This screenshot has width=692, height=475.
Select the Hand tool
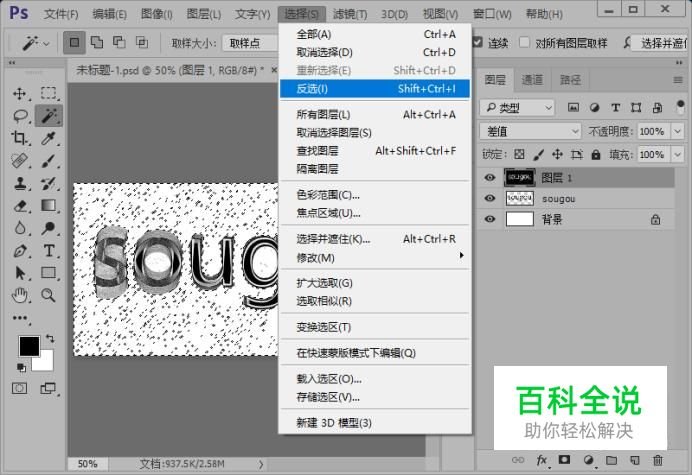pos(19,295)
